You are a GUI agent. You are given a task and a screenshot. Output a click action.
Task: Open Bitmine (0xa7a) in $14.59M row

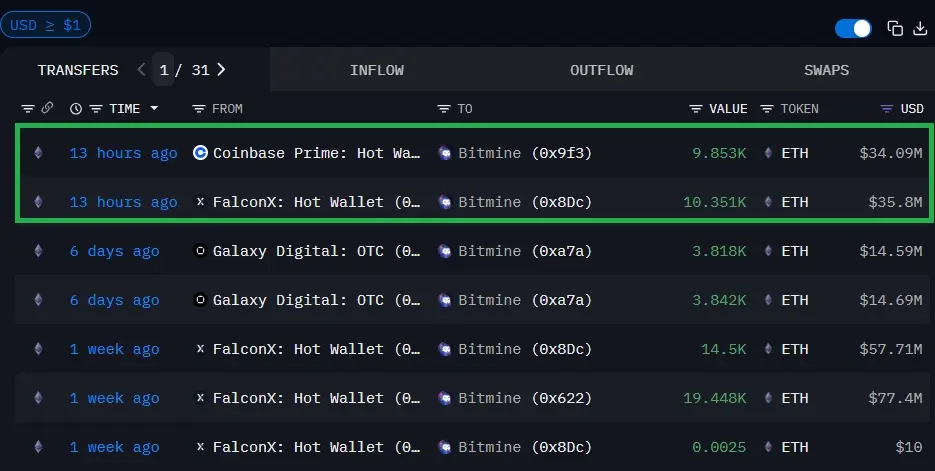click(525, 251)
